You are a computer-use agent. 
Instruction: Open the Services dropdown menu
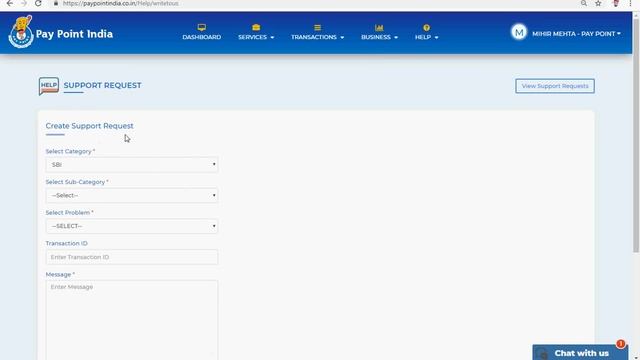(256, 37)
